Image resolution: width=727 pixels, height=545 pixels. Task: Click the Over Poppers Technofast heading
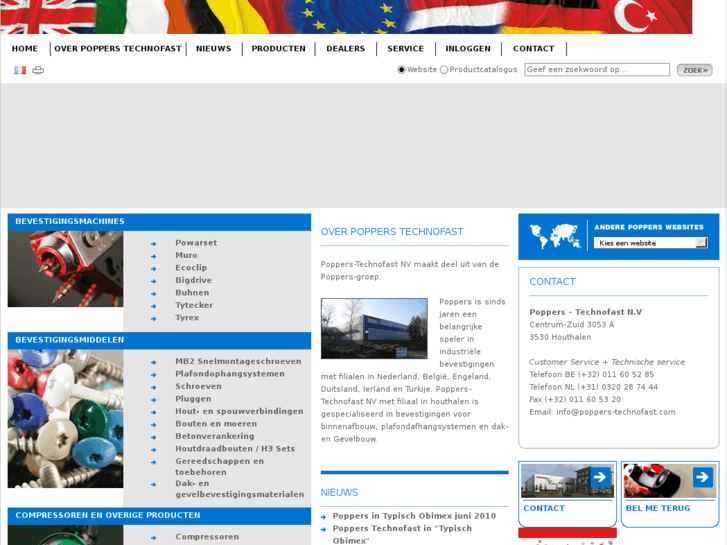pos(392,232)
